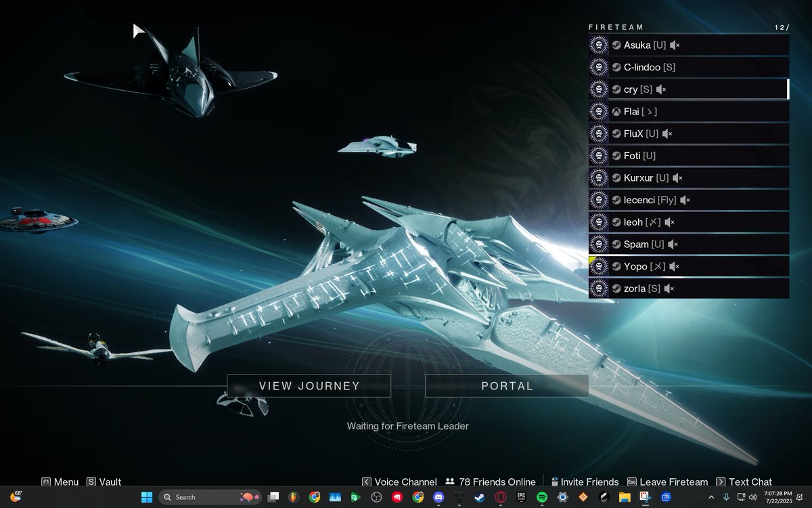Click the Windows Start button
This screenshot has height=508, width=812.
(147, 496)
